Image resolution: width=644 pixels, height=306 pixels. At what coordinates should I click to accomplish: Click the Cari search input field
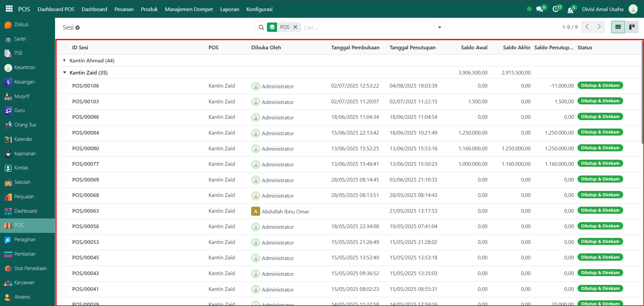[x=366, y=28]
